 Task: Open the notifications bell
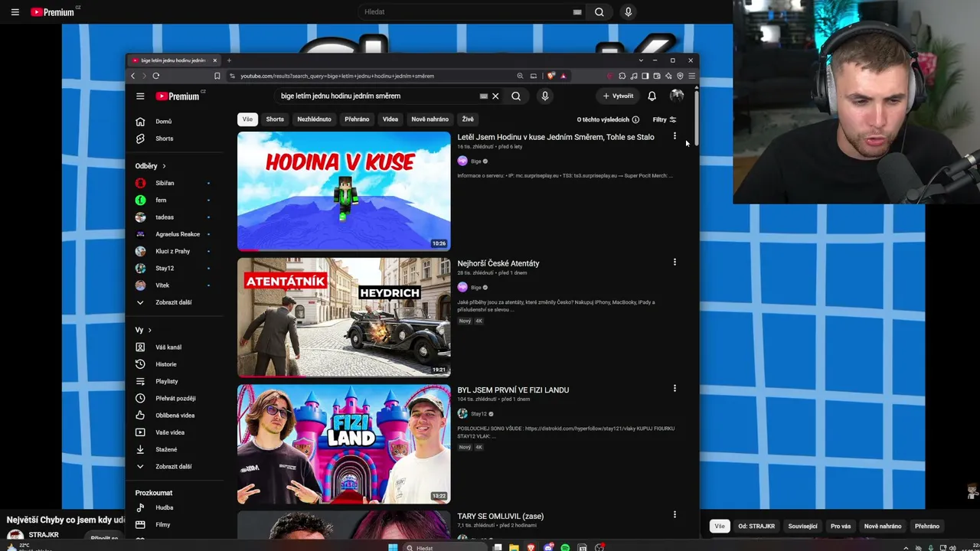click(x=652, y=96)
